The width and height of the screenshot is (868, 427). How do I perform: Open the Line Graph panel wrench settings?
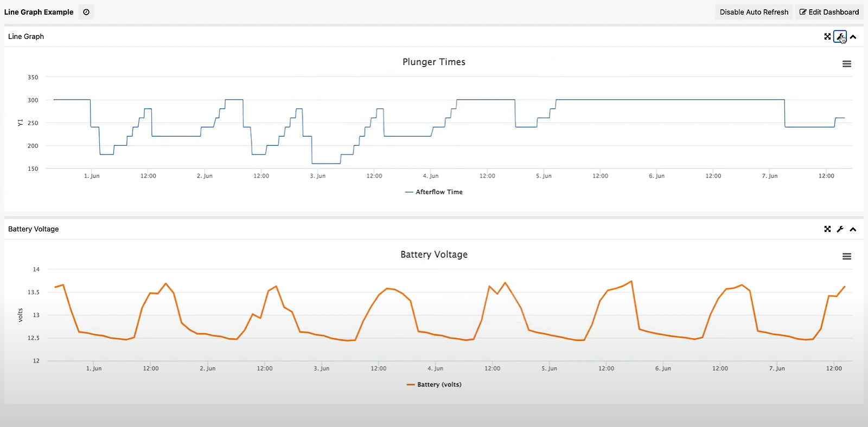(x=840, y=36)
